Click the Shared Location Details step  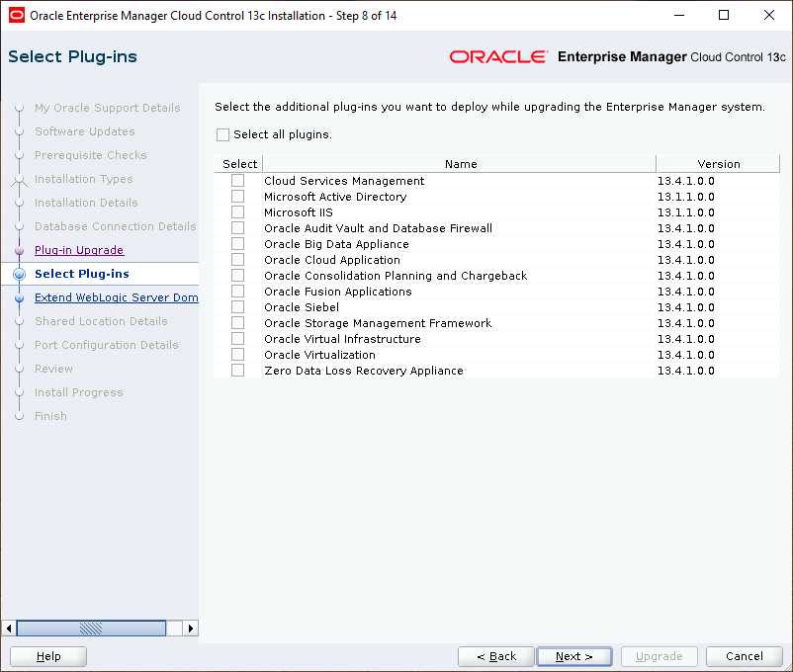pos(101,321)
